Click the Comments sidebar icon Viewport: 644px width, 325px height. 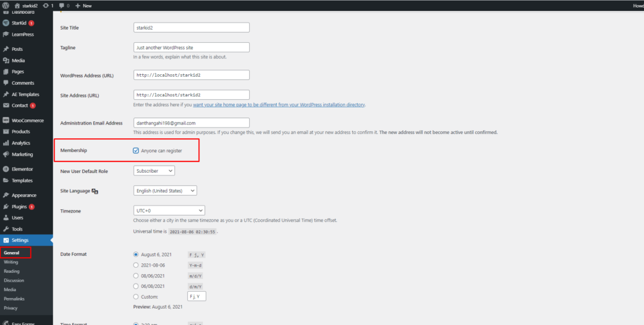click(x=6, y=83)
